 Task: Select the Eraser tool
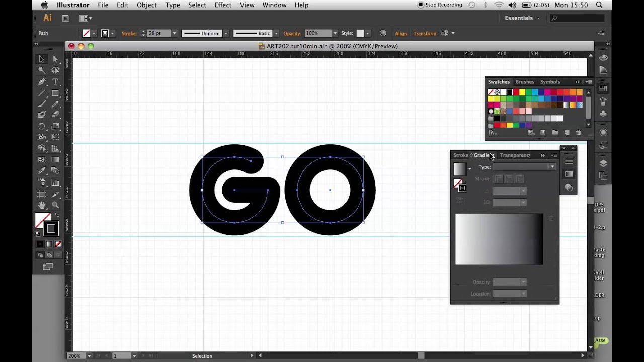pos(55,115)
